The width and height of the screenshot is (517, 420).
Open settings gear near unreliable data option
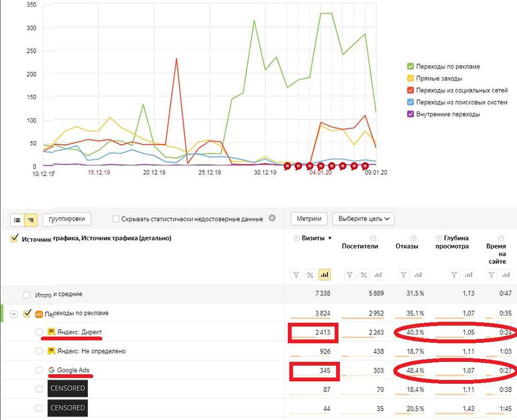pos(272,219)
